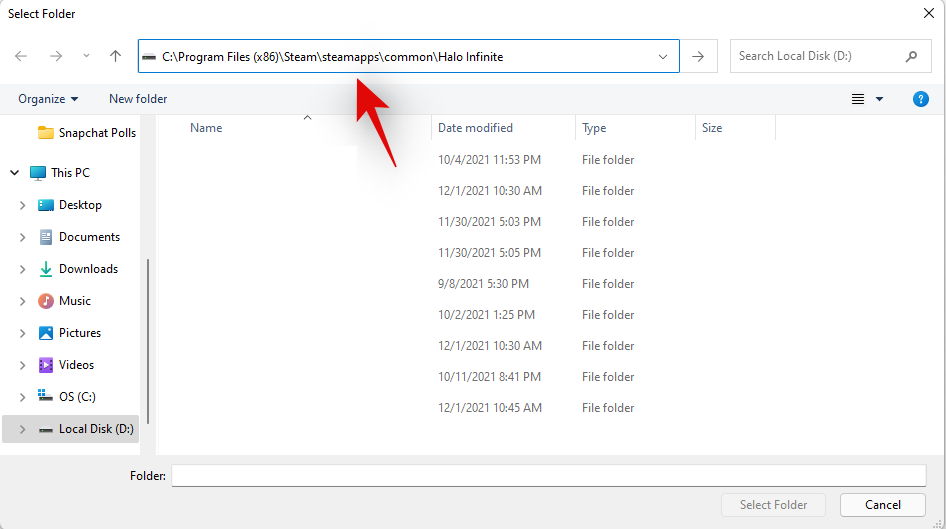Expand the Desktop tree node
Viewport: 946px width, 529px height.
pyautogui.click(x=23, y=205)
